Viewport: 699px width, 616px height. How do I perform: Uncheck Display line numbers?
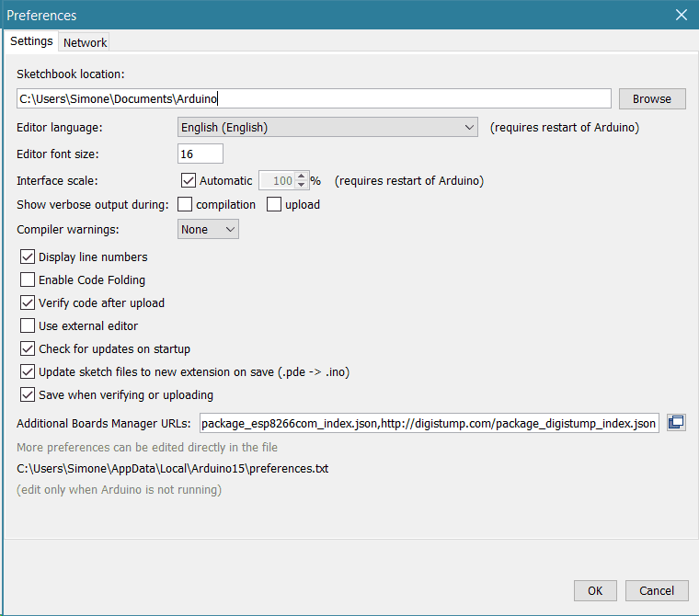[x=28, y=257]
